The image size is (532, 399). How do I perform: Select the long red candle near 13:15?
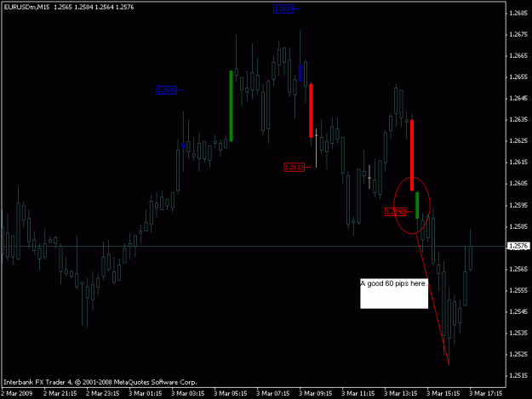tap(412, 155)
